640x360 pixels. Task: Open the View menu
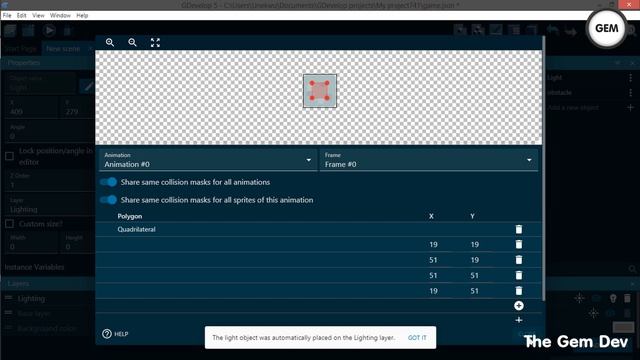[x=38, y=16]
